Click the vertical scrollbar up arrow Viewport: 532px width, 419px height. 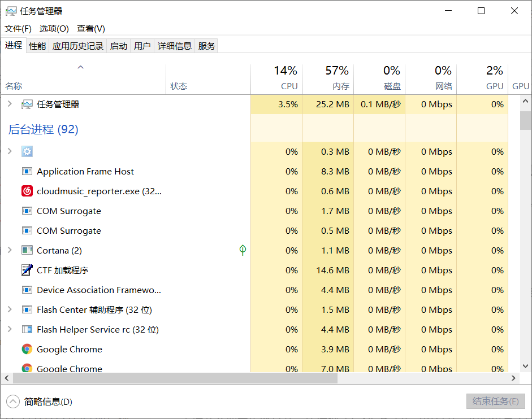coord(525,101)
